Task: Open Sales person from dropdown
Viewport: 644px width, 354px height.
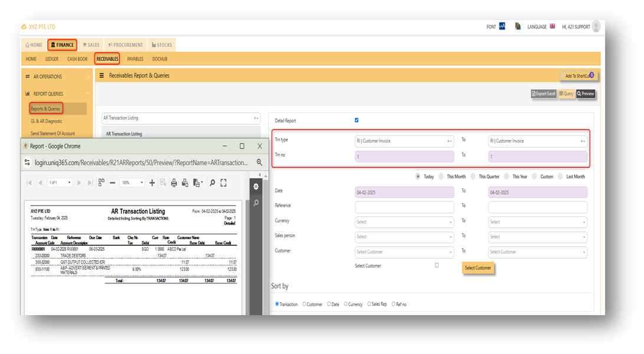Action: (404, 237)
